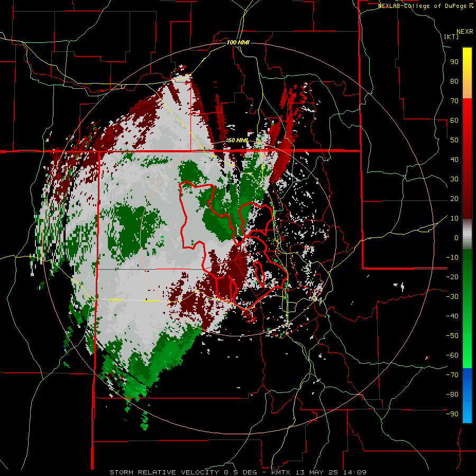Click the positive "20" scale value
Image resolution: width=476 pixels, height=476 pixels.
(x=454, y=198)
